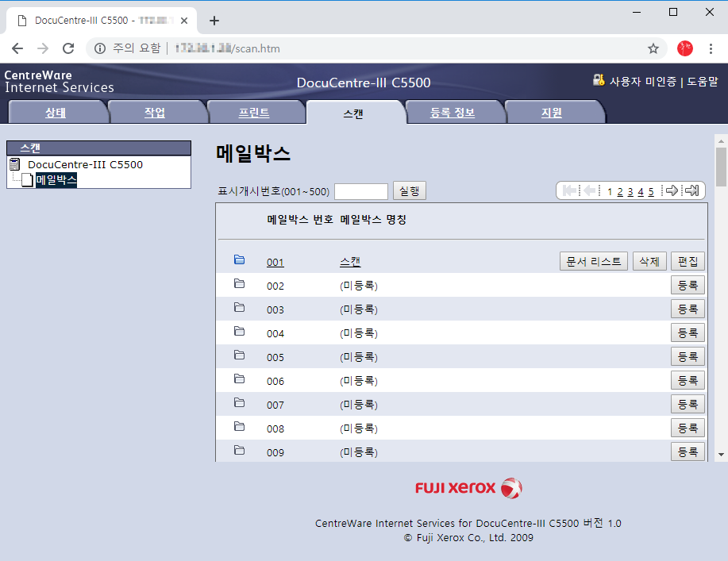This screenshot has width=728, height=561.
Task: Click 등록 button for mailbox 002
Action: (x=688, y=285)
